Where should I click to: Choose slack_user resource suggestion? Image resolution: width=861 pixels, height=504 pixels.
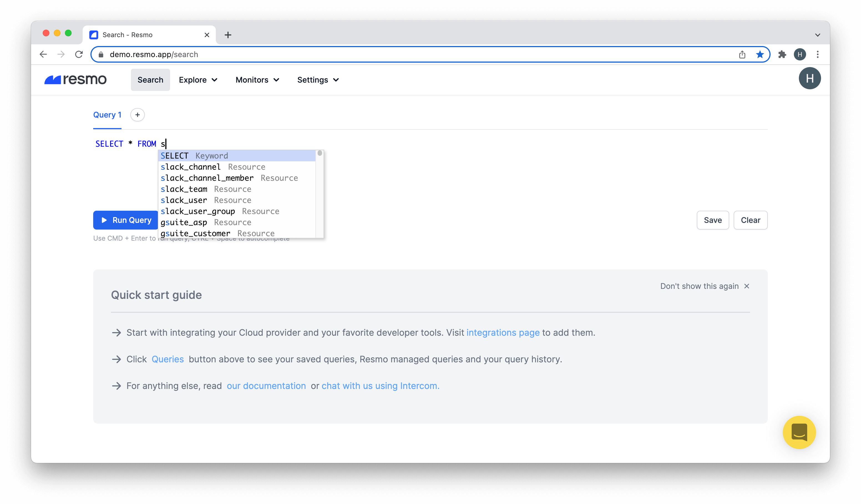237,200
